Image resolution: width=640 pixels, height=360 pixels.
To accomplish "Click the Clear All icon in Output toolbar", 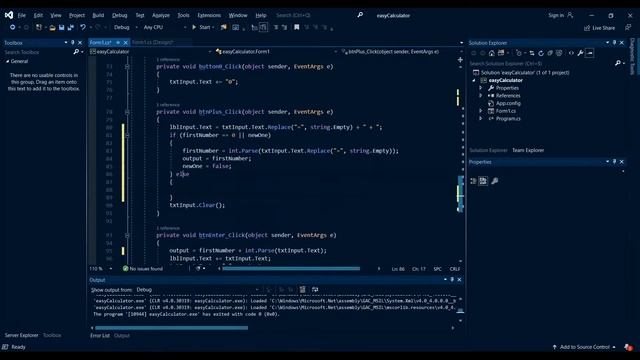I will (x=302, y=289).
